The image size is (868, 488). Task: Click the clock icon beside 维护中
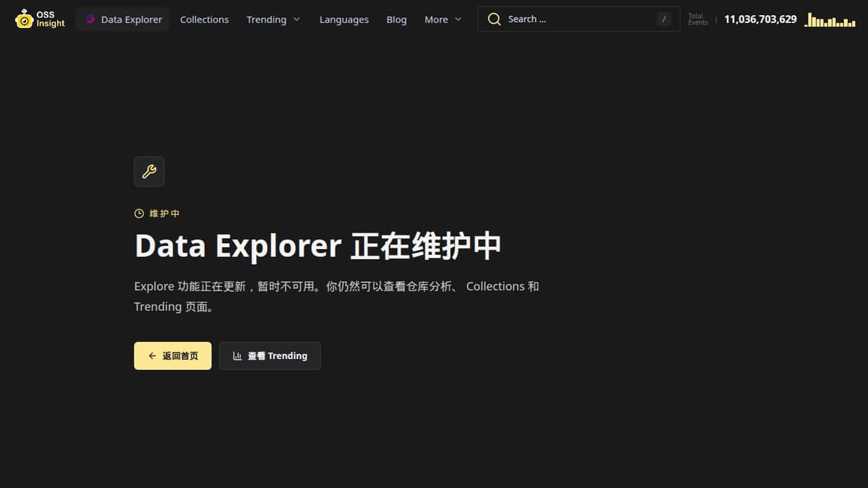point(139,214)
